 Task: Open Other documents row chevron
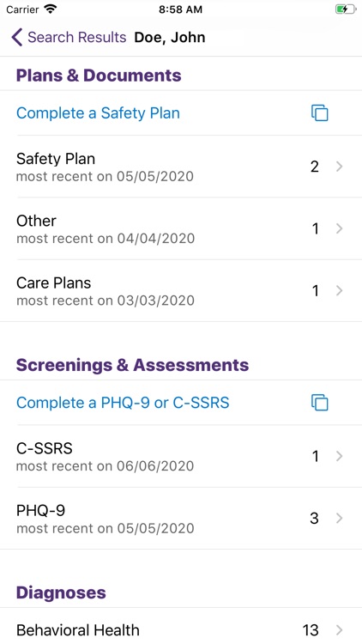pos(339,228)
